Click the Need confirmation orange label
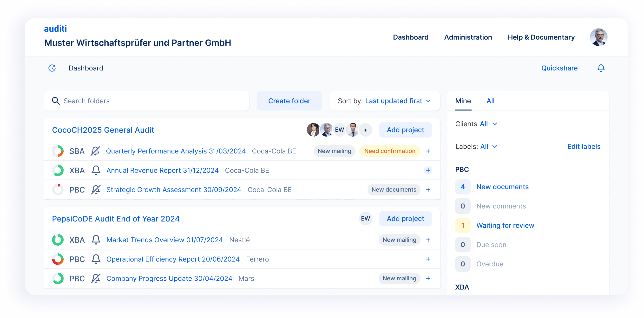Image resolution: width=644 pixels, height=318 pixels. 389,151
